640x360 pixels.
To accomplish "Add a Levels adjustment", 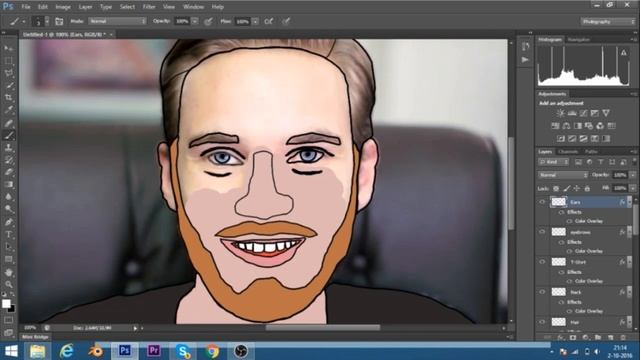I will click(572, 113).
